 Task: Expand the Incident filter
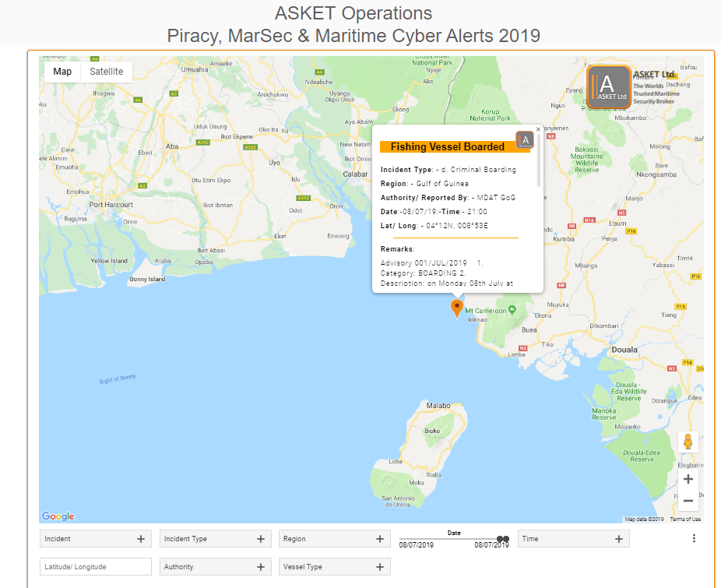[96, 539]
